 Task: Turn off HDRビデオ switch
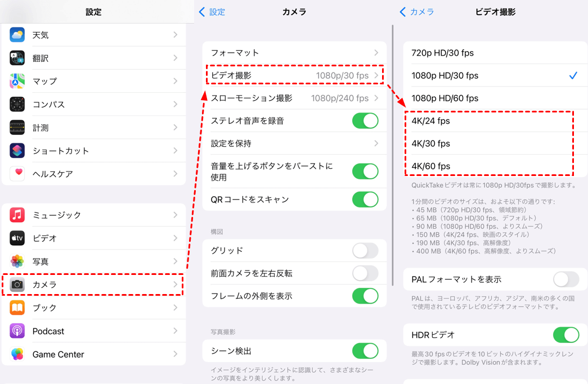coord(566,335)
